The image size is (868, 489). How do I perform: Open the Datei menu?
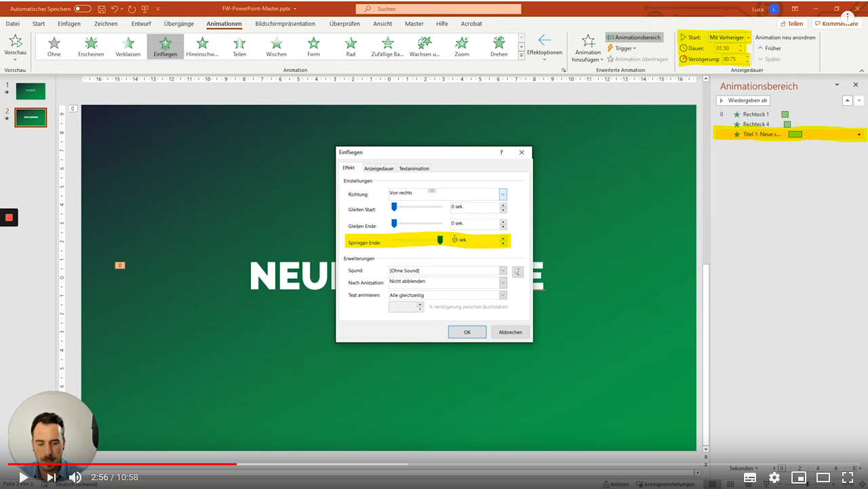pyautogui.click(x=12, y=24)
